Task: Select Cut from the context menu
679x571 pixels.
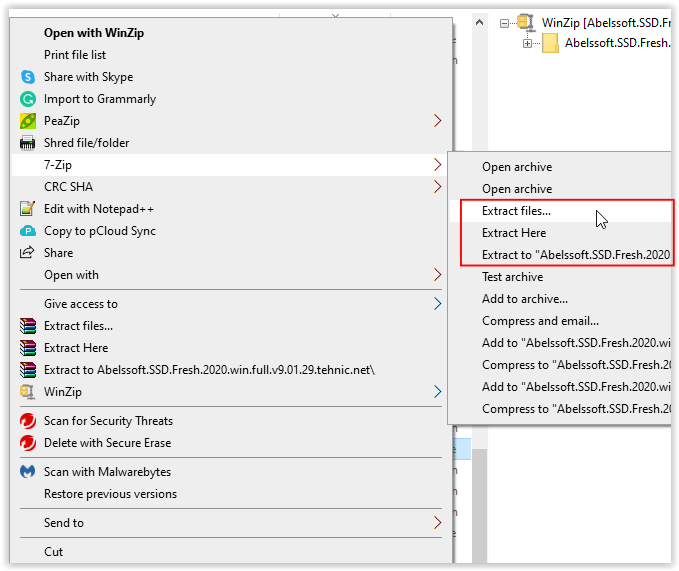Action: [x=54, y=552]
